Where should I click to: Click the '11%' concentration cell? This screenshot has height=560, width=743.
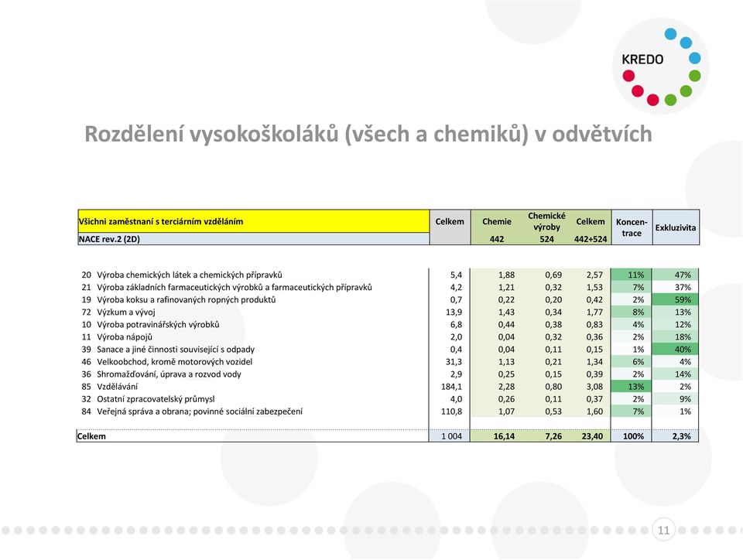click(x=632, y=275)
